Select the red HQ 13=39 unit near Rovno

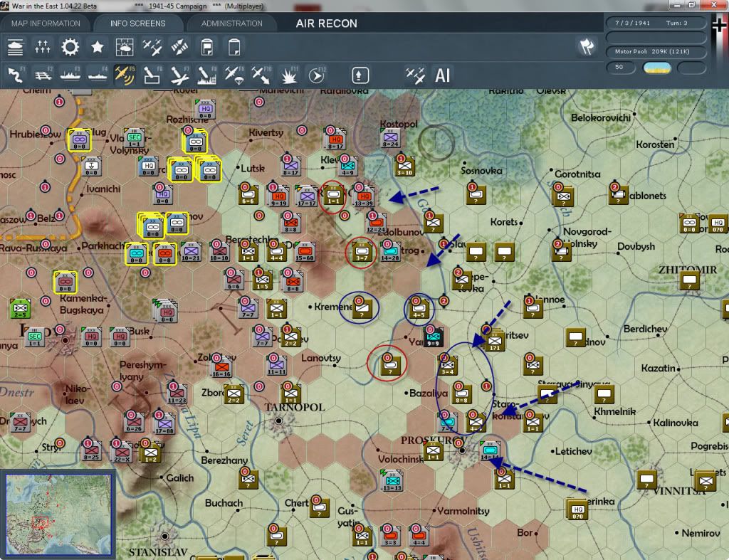click(x=364, y=196)
